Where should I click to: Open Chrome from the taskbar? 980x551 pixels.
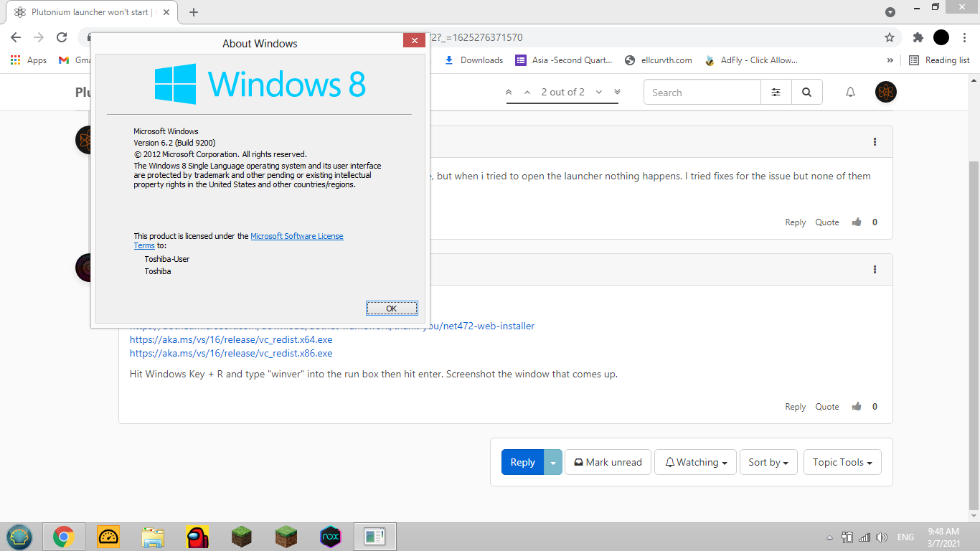[64, 537]
